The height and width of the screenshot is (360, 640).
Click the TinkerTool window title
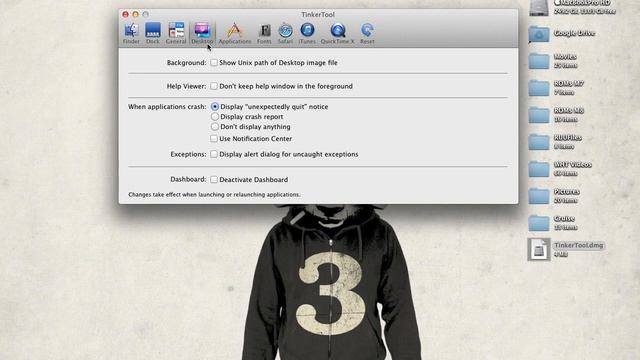coord(318,14)
